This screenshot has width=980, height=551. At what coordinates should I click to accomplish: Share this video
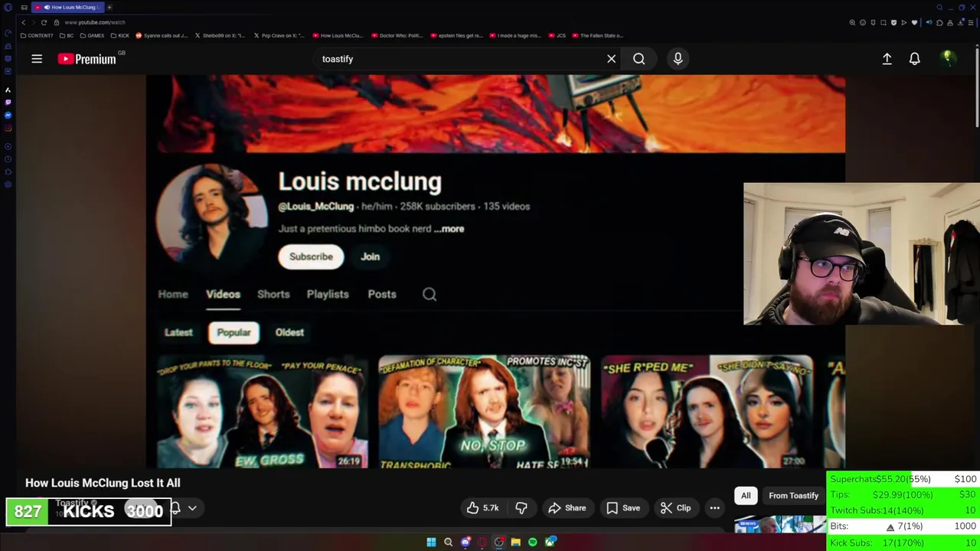coord(567,507)
